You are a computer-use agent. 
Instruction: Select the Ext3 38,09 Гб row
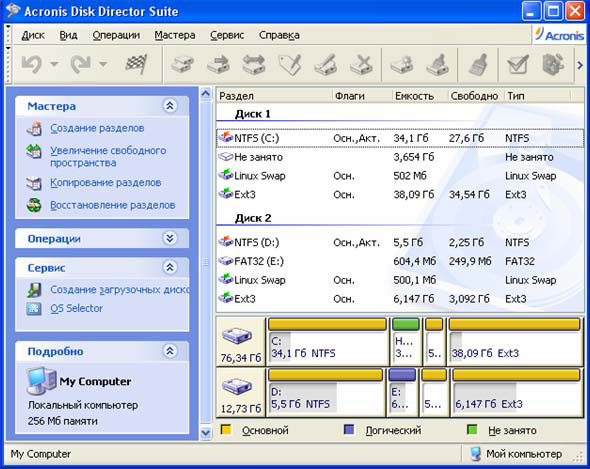click(400, 195)
